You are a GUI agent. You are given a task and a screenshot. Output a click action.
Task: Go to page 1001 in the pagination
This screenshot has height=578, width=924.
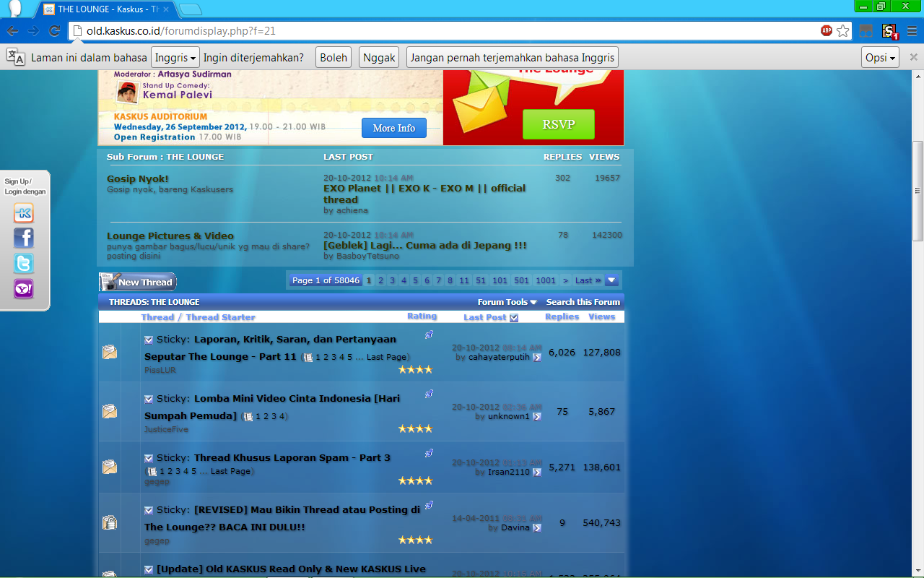(x=546, y=280)
